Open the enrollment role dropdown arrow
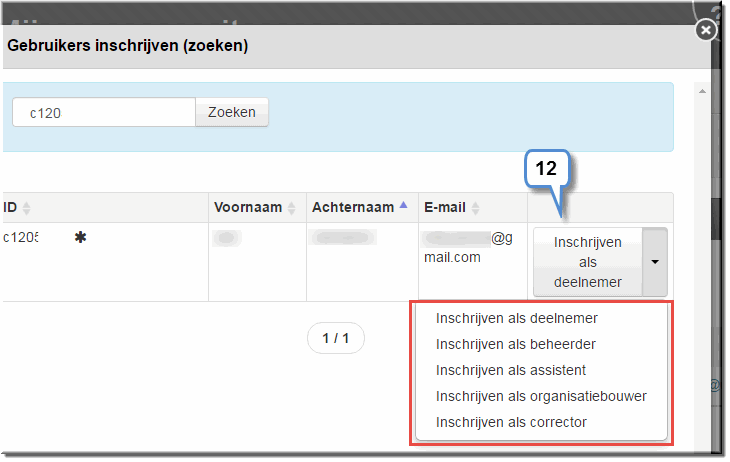Image resolution: width=730 pixels, height=462 pixels. click(x=655, y=262)
